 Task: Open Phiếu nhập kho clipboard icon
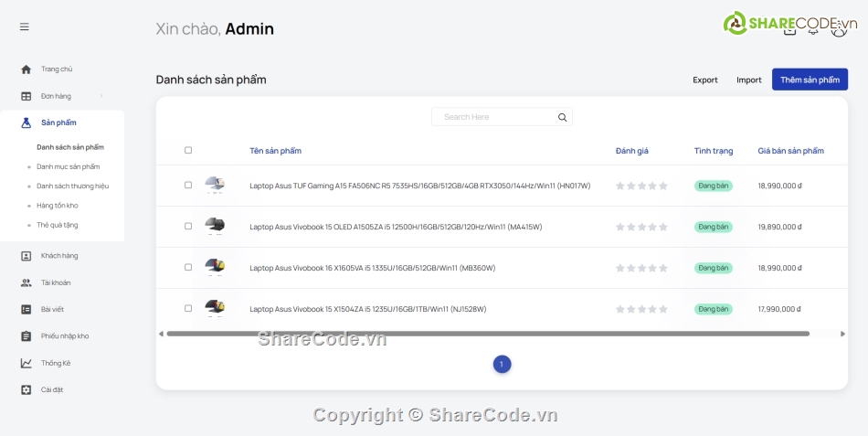click(x=26, y=336)
